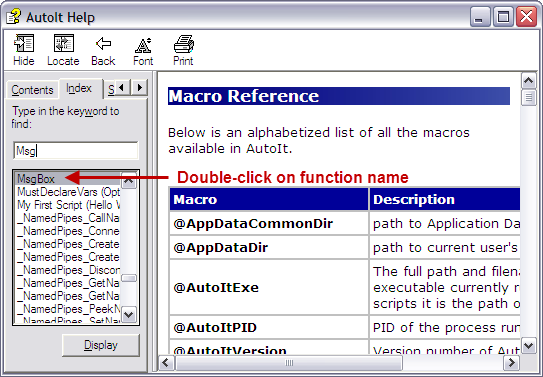This screenshot has height=377, width=543.
Task: Click content pane scroll down arrow
Action: (528, 345)
